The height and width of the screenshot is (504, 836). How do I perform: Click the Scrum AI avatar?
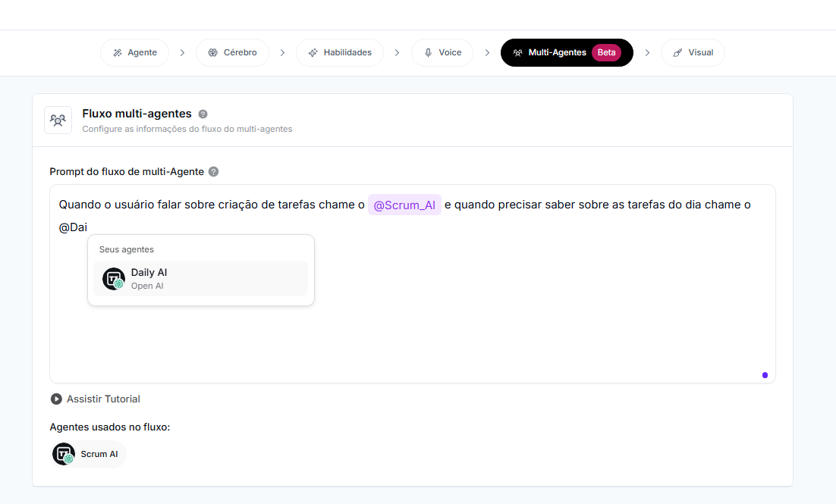click(63, 453)
